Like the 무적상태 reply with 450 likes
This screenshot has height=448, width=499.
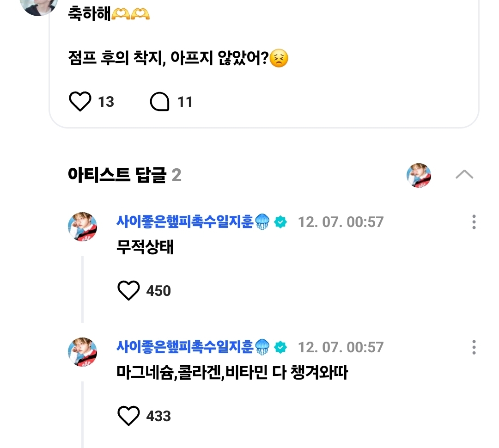pyautogui.click(x=128, y=291)
